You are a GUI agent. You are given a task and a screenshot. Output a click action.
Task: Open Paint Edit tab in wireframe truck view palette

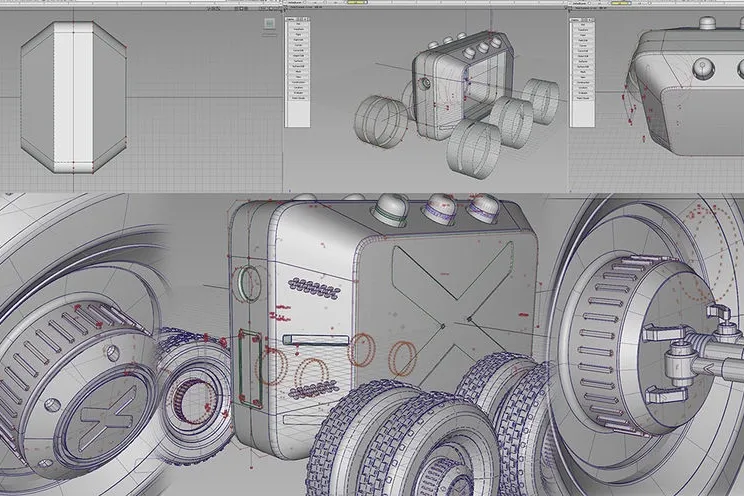298,40
